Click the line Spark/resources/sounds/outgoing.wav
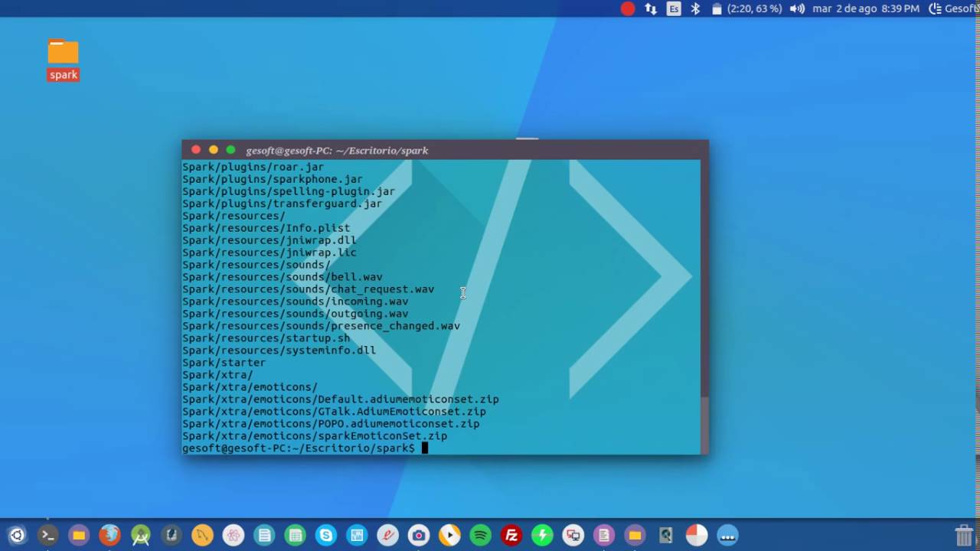 [x=295, y=314]
